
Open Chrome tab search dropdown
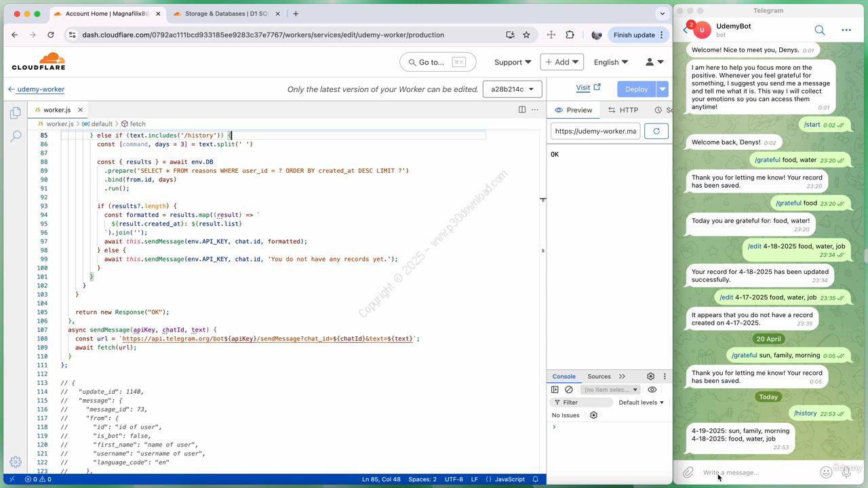(x=663, y=14)
